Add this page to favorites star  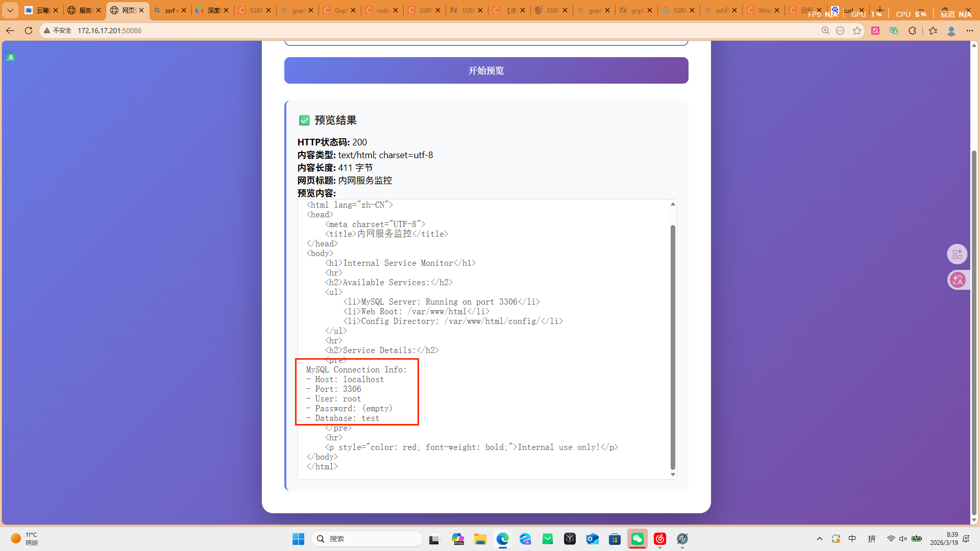coord(857,31)
